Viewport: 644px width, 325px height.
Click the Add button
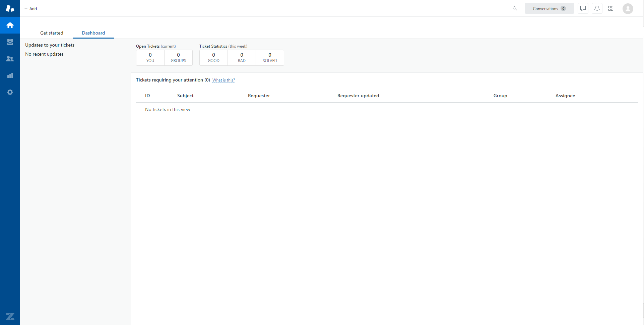(31, 8)
